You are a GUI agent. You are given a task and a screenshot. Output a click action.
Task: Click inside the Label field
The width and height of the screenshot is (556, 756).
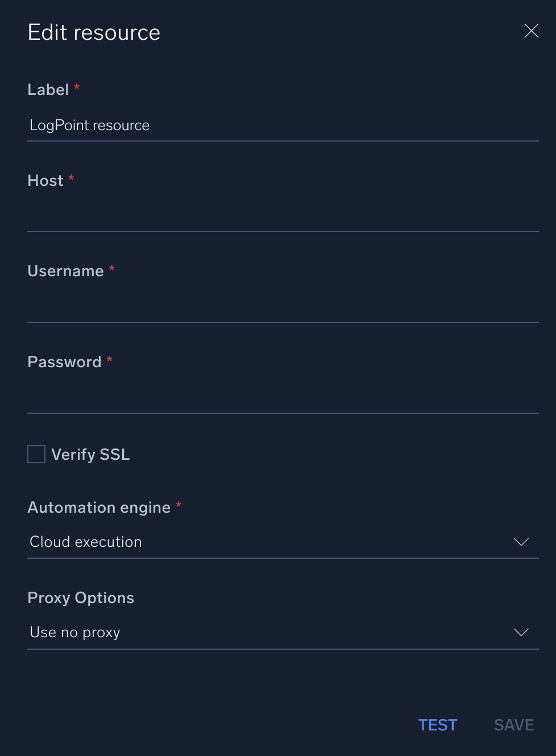click(283, 125)
